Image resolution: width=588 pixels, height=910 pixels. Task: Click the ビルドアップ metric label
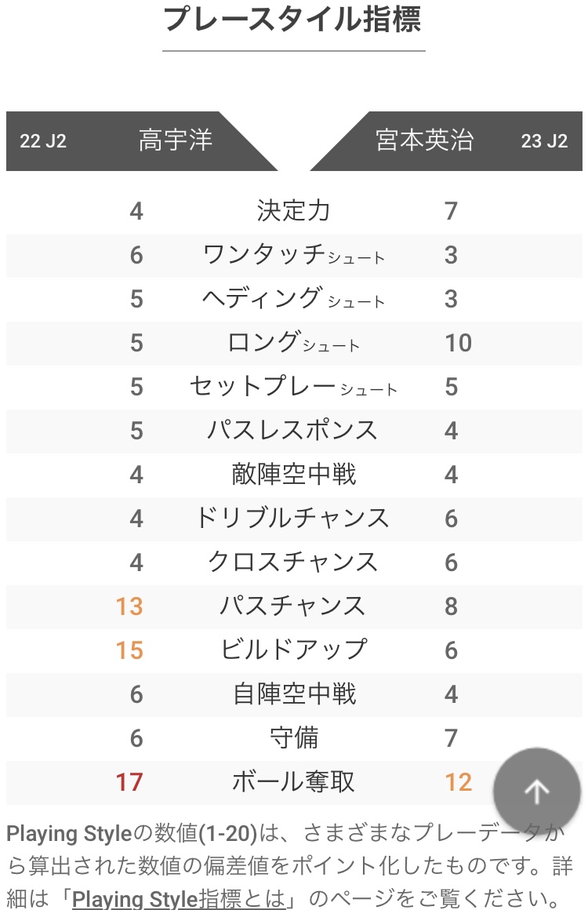coord(294,650)
